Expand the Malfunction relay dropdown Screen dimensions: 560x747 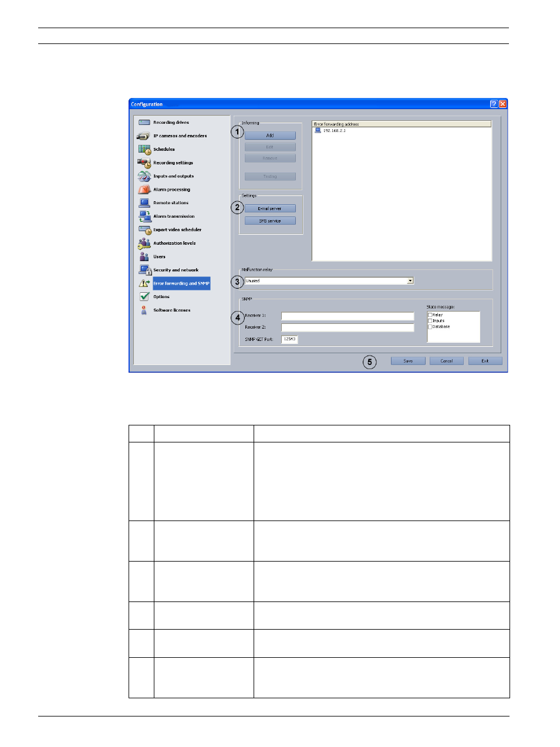(410, 280)
